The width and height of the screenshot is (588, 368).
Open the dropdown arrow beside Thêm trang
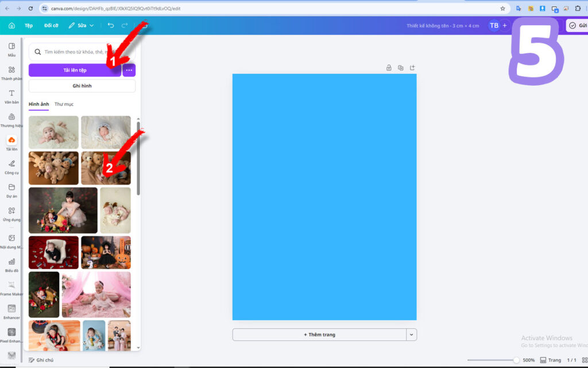click(x=411, y=335)
